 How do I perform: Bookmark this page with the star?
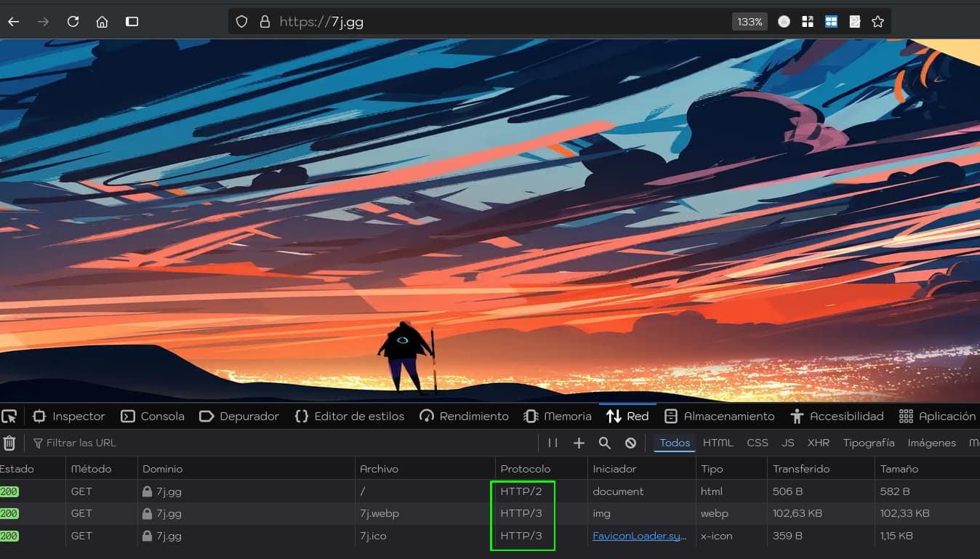pyautogui.click(x=877, y=22)
